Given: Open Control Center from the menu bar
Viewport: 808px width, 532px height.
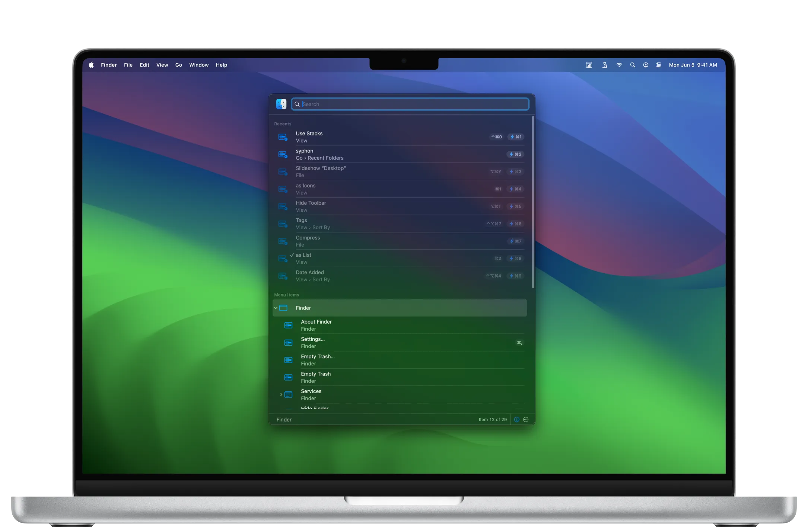Looking at the screenshot, I should click(658, 65).
